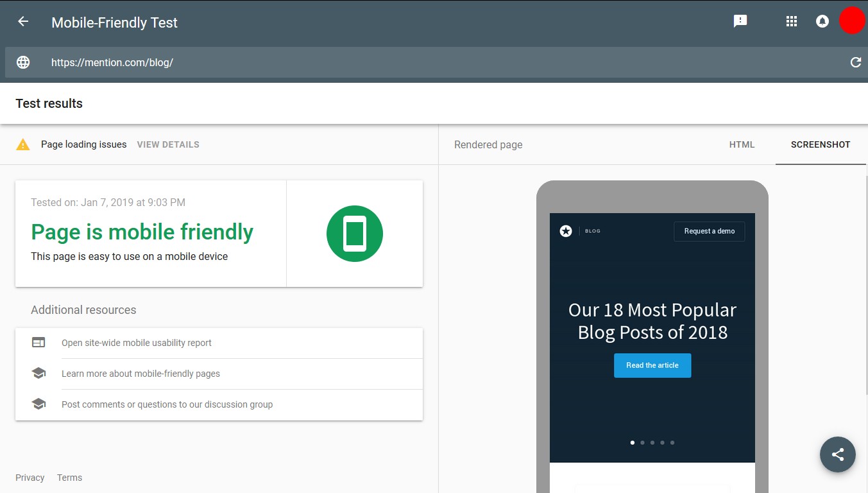868x493 pixels.
Task: Click the star logo in rendered page
Action: click(x=566, y=231)
